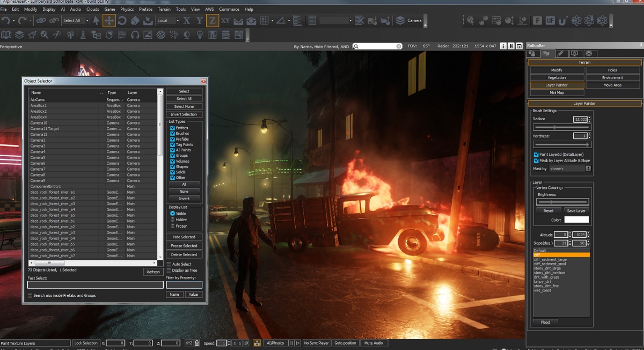Click the Save Layer button
Image resolution: width=644 pixels, height=350 pixels.
[x=576, y=211]
